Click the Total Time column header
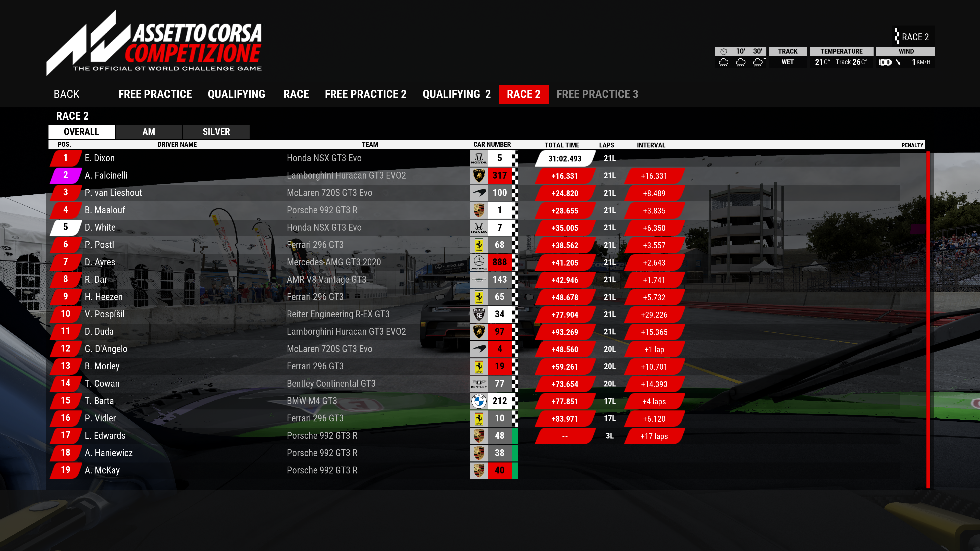The width and height of the screenshot is (980, 551). 562,145
